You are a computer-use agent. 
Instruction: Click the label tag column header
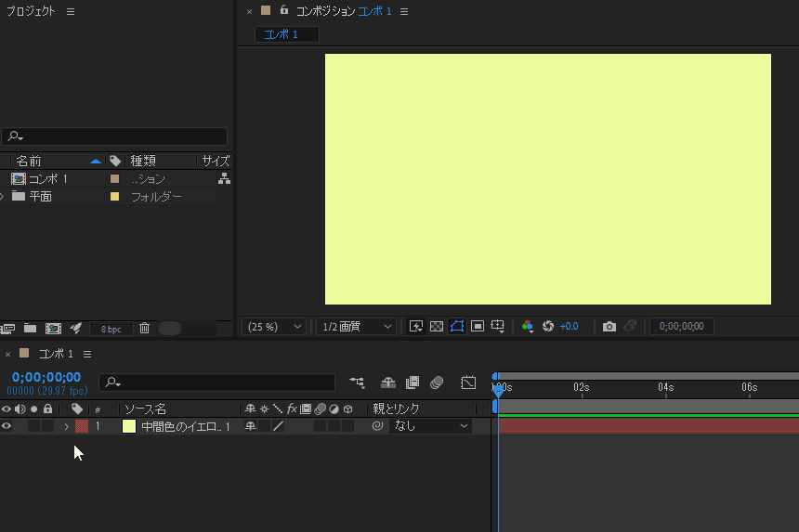tap(115, 161)
